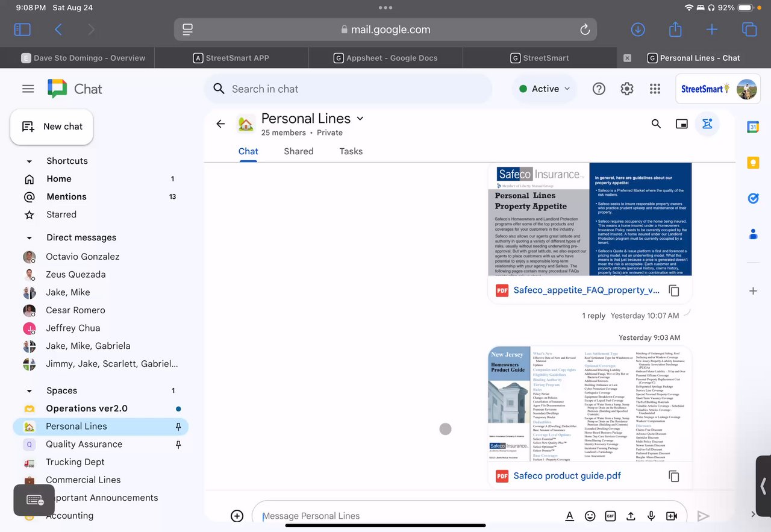The height and width of the screenshot is (532, 771).
Task: Start a New chat
Action: click(x=52, y=127)
